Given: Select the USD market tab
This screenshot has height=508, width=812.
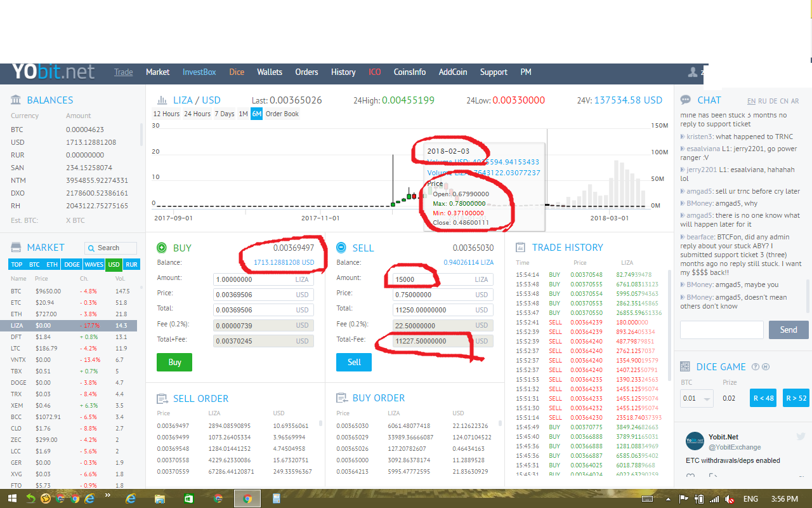Looking at the screenshot, I should coord(114,264).
